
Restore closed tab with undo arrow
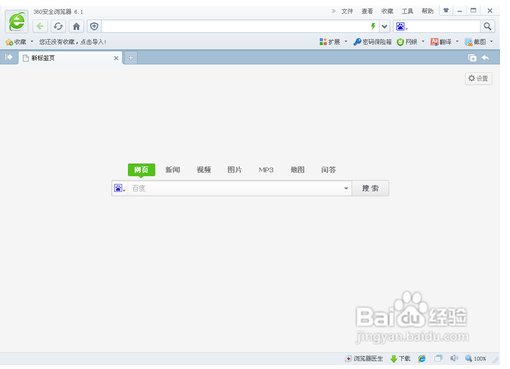coord(486,58)
